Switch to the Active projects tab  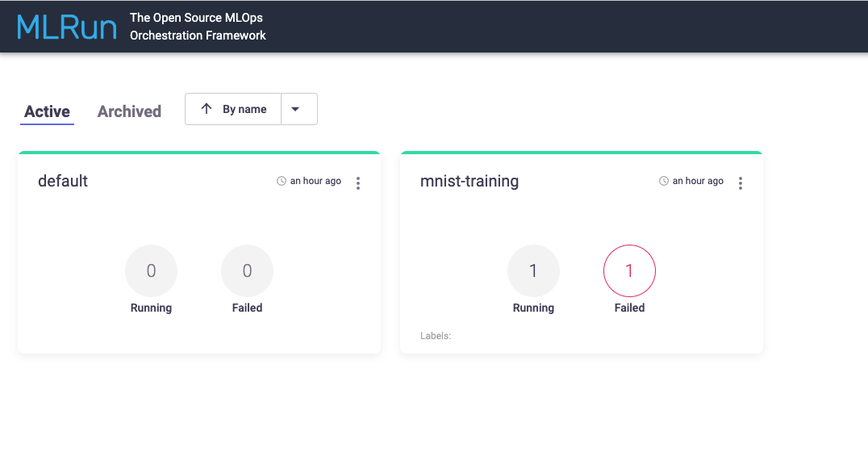[x=47, y=111]
